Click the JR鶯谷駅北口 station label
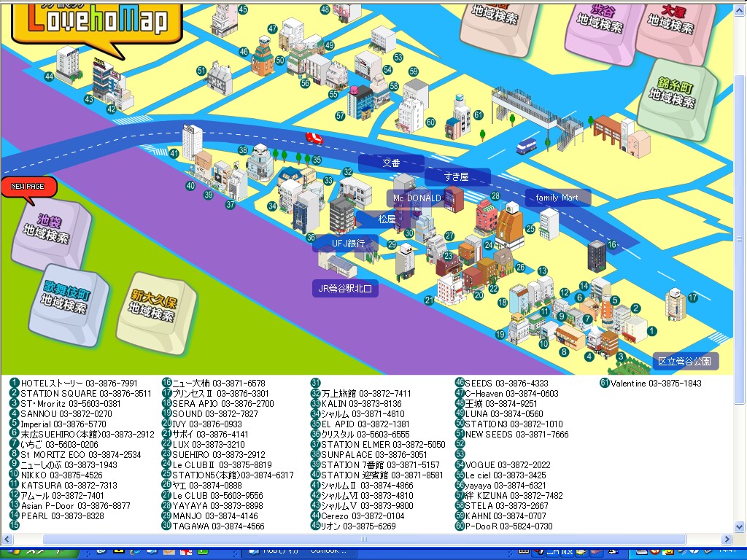The height and width of the screenshot is (560, 747). tap(345, 289)
